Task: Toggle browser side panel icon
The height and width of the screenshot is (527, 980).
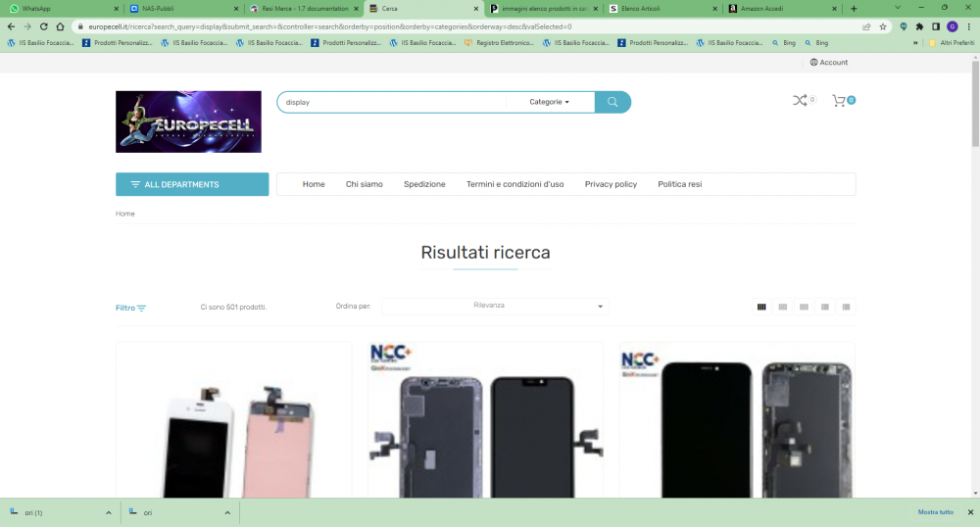Action: (x=936, y=26)
